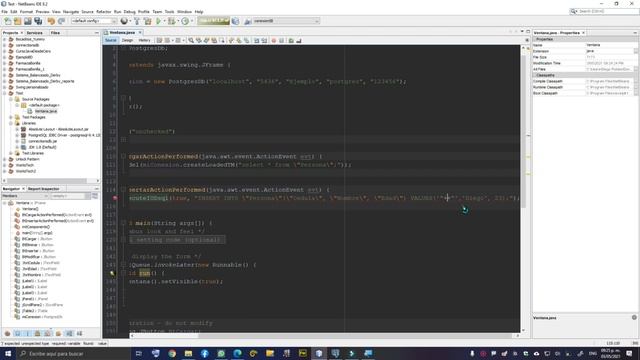Screen dimensions: 640x360
Task: Click the NetBeans icon in Windows taskbar
Action: [x=319, y=353]
